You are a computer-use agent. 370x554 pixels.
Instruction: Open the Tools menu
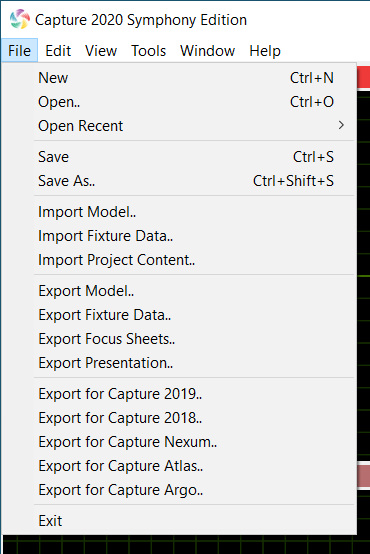pos(148,51)
